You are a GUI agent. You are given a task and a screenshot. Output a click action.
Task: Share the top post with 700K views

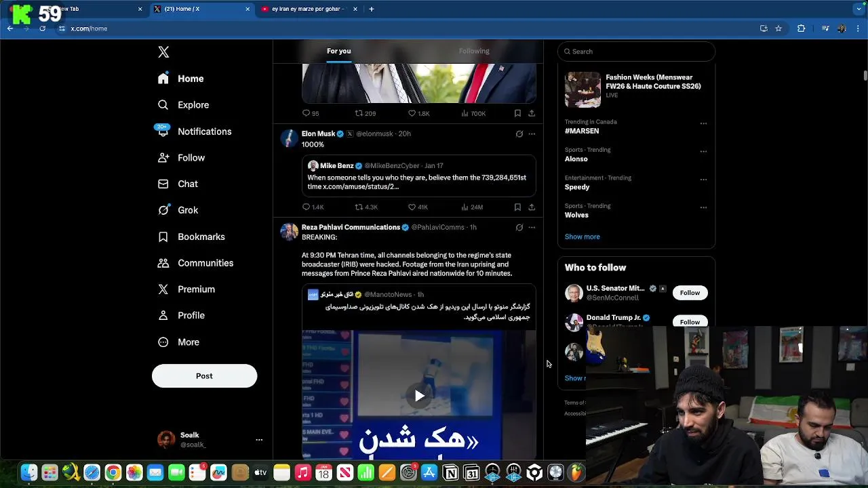[x=532, y=114]
